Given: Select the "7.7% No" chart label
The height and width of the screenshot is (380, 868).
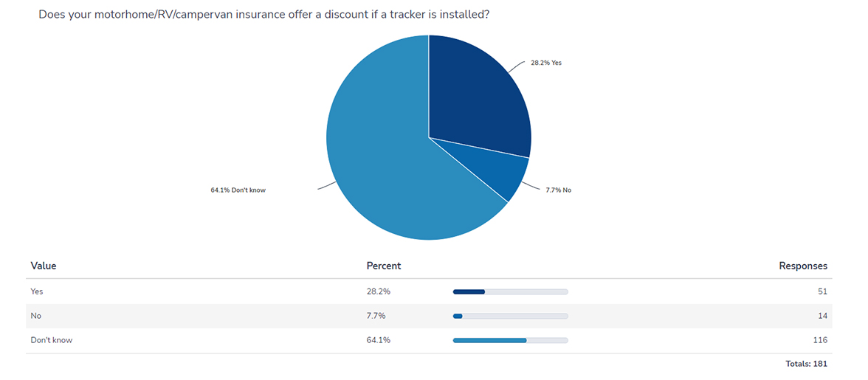Looking at the screenshot, I should coord(557,190).
